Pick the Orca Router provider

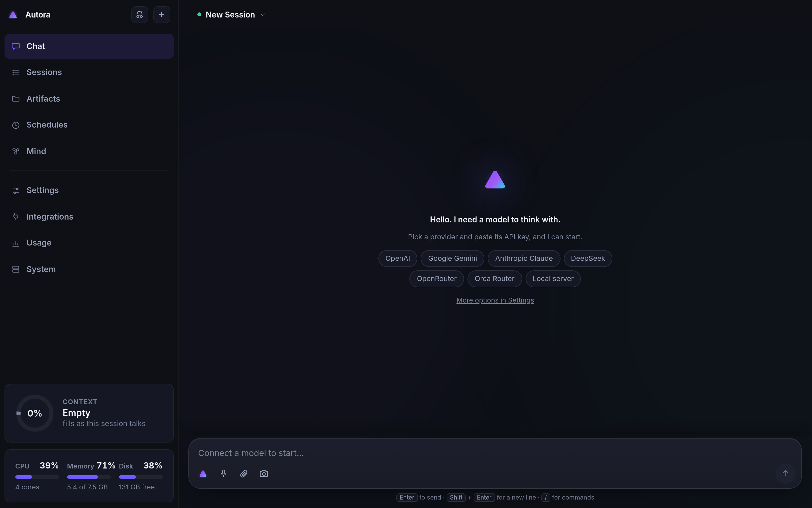[495, 279]
